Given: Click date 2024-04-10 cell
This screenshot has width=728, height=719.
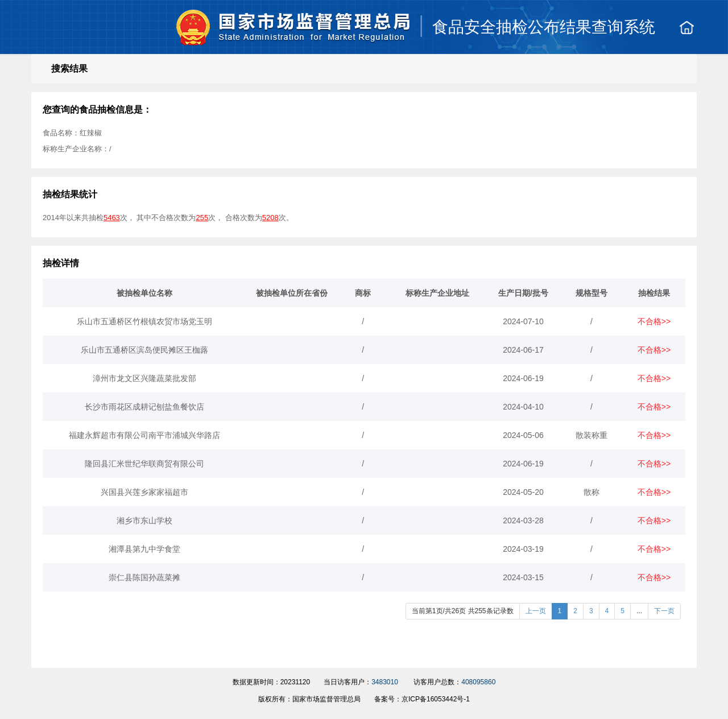Looking at the screenshot, I should 523,407.
